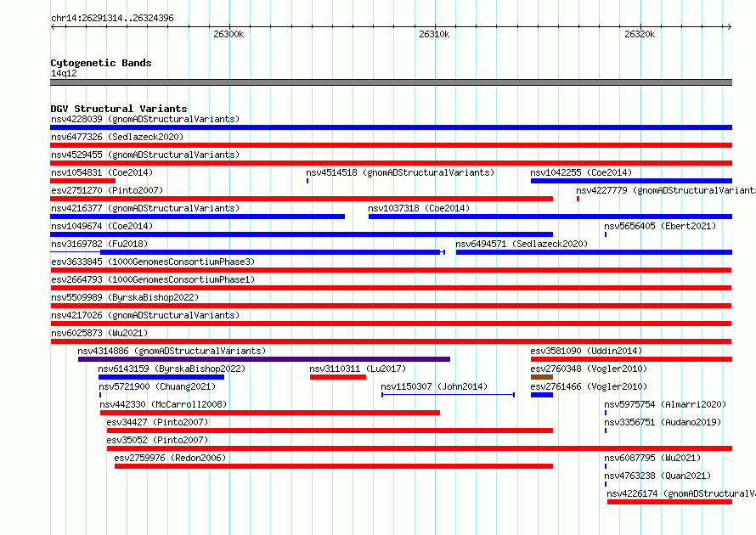Screen dimensions: 756x535
Task: Click the red nsv442330 variant bar
Action: pyautogui.click(x=270, y=413)
